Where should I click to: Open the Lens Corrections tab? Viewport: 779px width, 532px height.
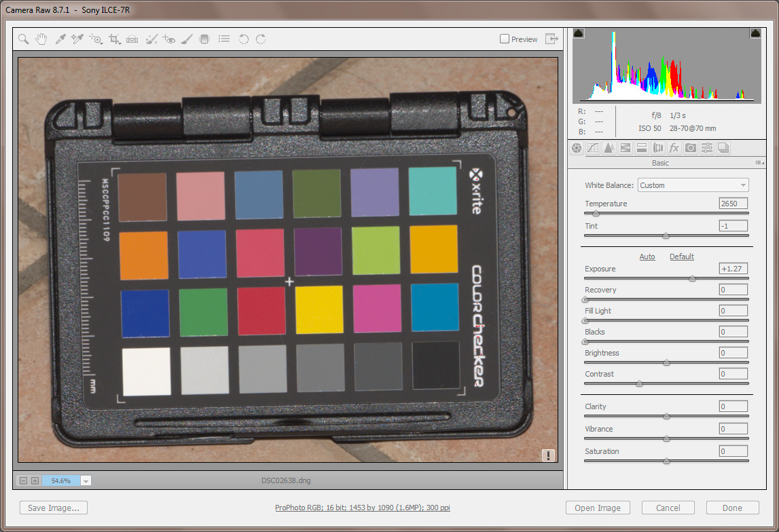pyautogui.click(x=658, y=148)
